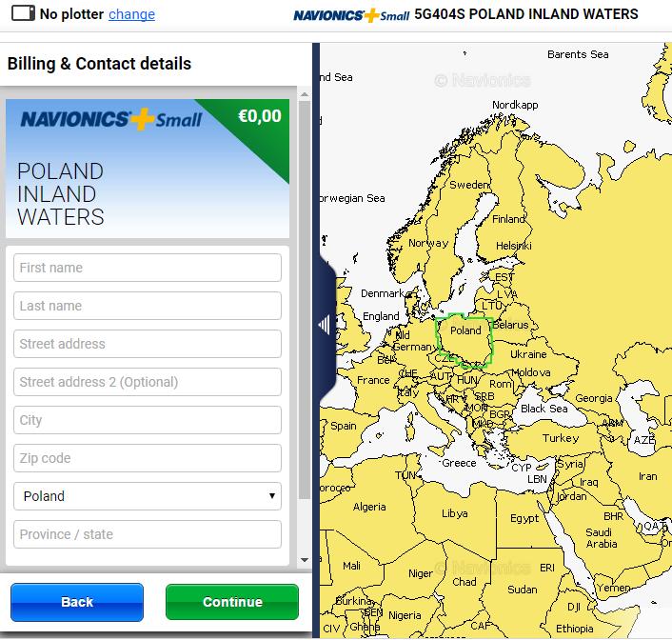Click the Province / state field
Viewport: 672px width, 640px height.
tap(148, 534)
